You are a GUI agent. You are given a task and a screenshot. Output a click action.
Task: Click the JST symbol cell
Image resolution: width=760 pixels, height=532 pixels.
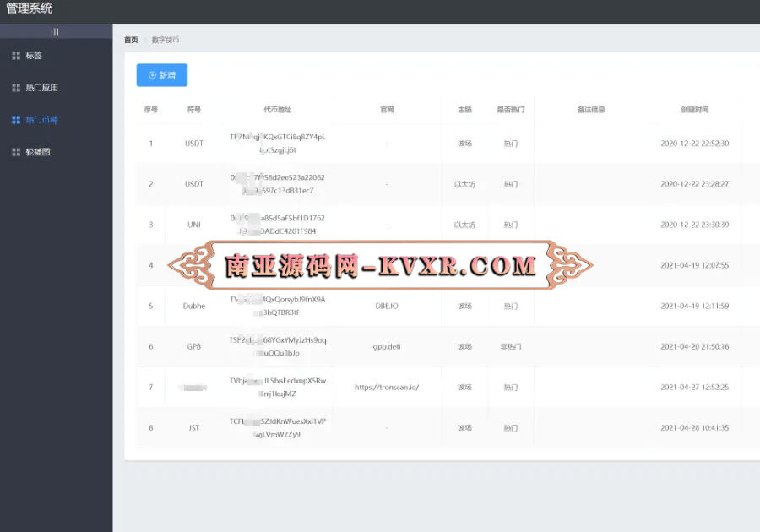pos(194,428)
